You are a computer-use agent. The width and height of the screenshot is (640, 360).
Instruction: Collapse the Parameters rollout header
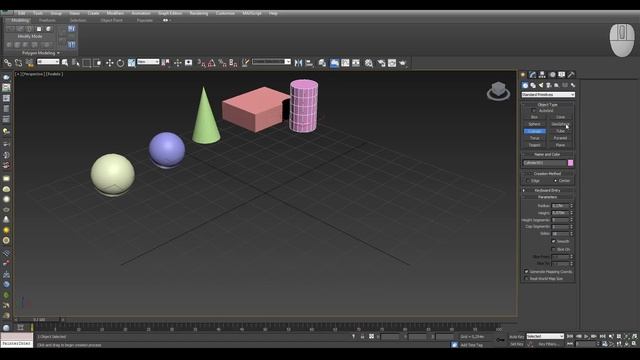coord(547,197)
